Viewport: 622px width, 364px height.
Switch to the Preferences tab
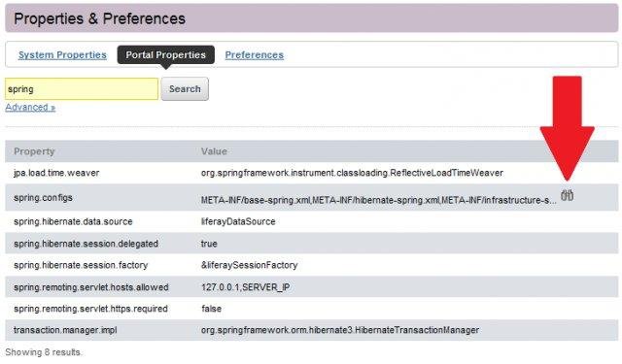click(255, 54)
